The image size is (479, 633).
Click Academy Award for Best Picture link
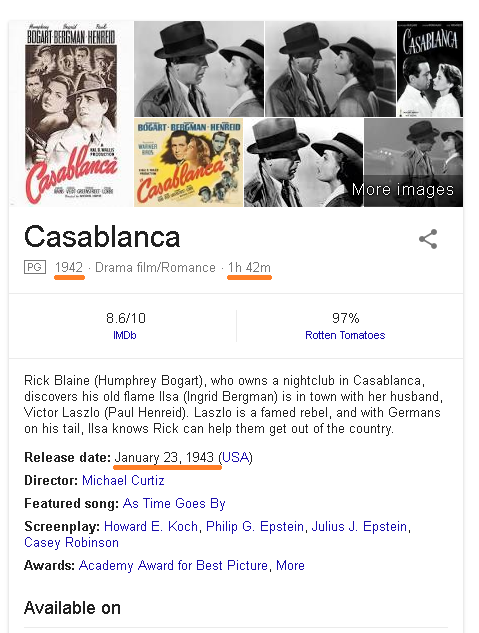(x=174, y=566)
